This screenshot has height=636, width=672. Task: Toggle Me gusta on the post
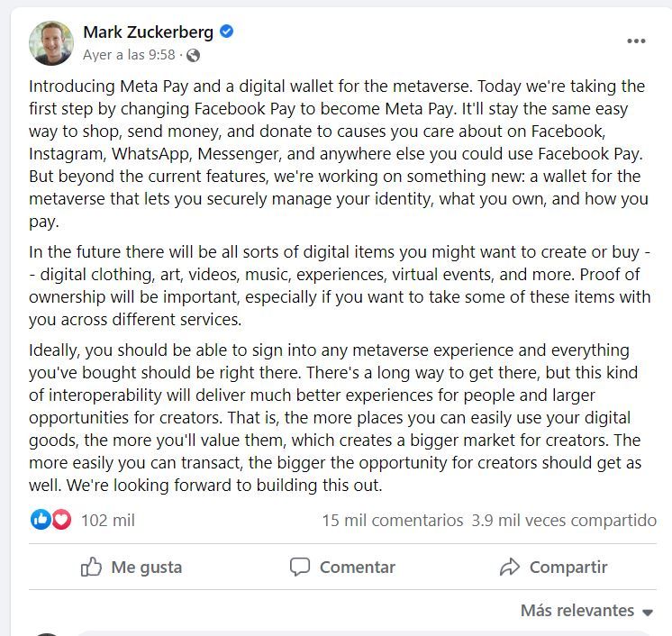tap(132, 567)
